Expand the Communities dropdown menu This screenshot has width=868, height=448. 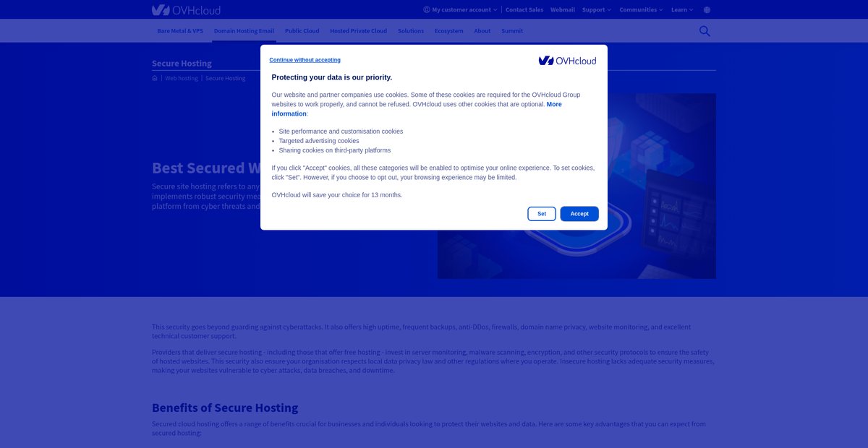(x=642, y=10)
